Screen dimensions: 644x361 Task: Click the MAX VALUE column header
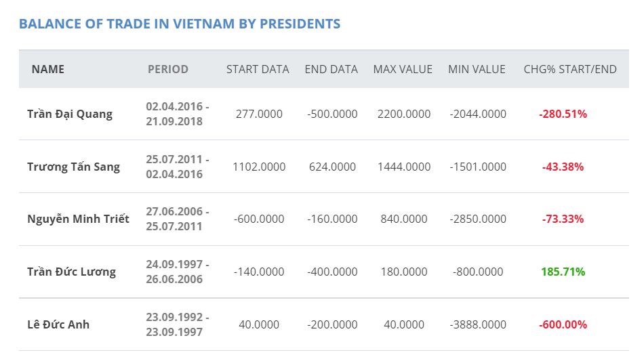point(403,69)
